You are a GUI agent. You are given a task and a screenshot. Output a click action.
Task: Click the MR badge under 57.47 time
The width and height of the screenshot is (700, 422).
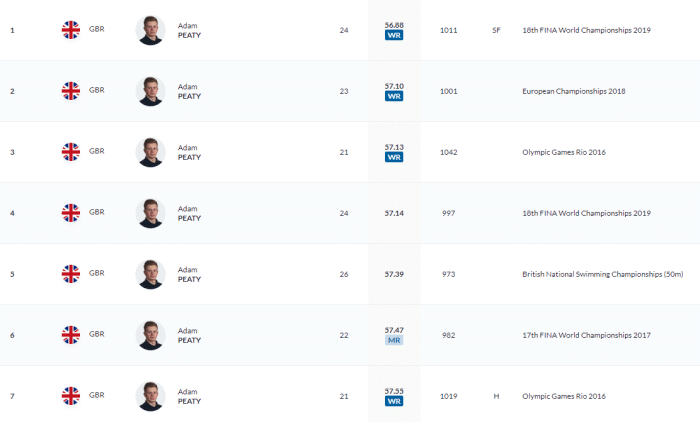coord(394,340)
